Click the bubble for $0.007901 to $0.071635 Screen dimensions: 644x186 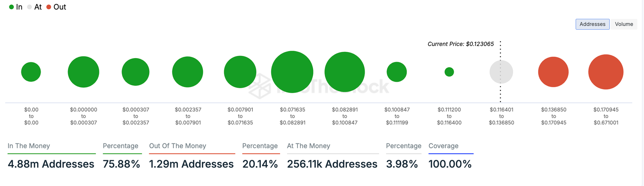(x=240, y=72)
